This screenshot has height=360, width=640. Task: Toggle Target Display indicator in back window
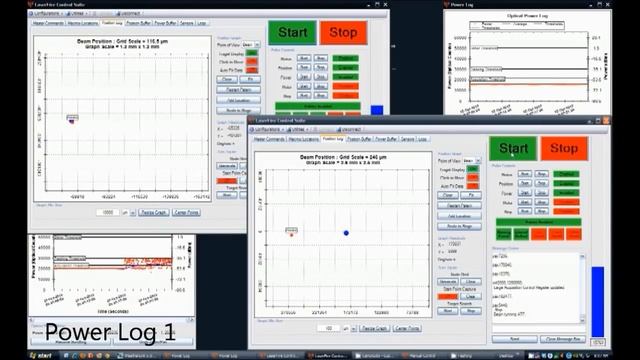(x=252, y=53)
